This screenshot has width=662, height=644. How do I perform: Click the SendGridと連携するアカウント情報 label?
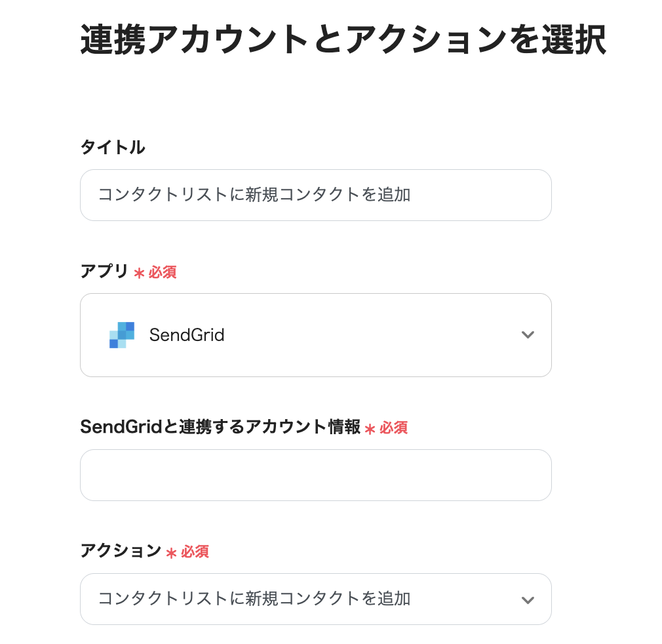point(220,427)
